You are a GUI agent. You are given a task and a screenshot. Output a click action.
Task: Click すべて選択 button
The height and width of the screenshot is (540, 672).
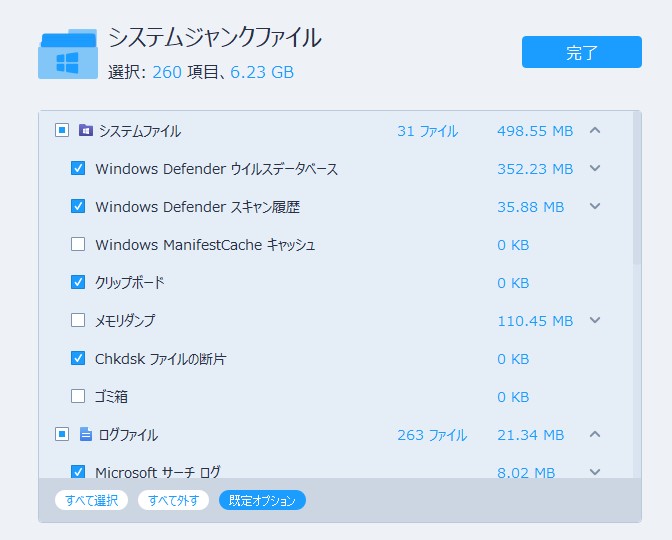(x=91, y=500)
